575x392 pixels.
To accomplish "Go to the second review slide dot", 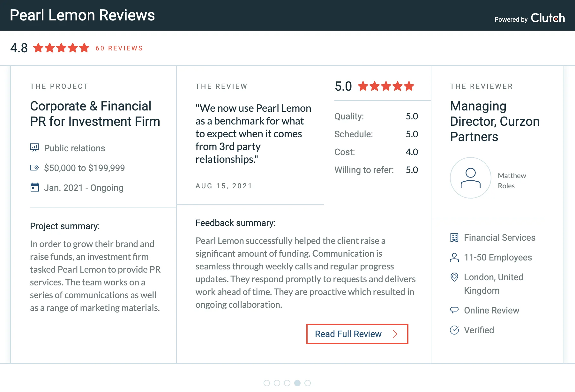I will [x=277, y=383].
